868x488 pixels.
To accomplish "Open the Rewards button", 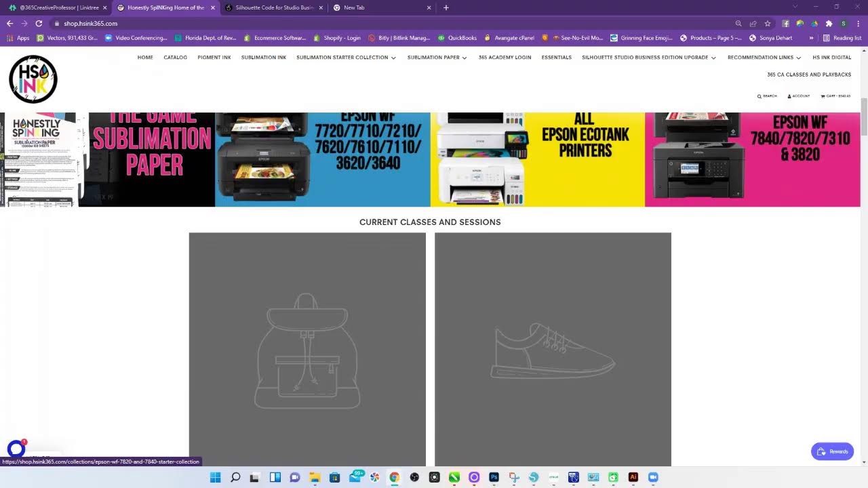I will pyautogui.click(x=832, y=451).
